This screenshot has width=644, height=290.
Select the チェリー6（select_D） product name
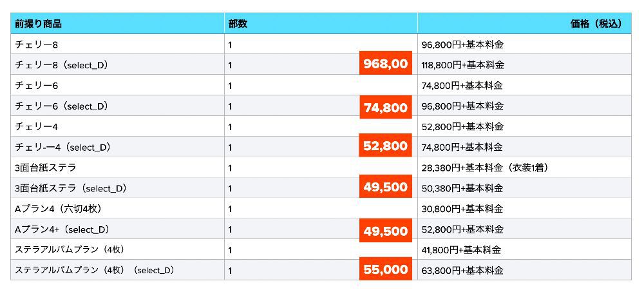61,106
